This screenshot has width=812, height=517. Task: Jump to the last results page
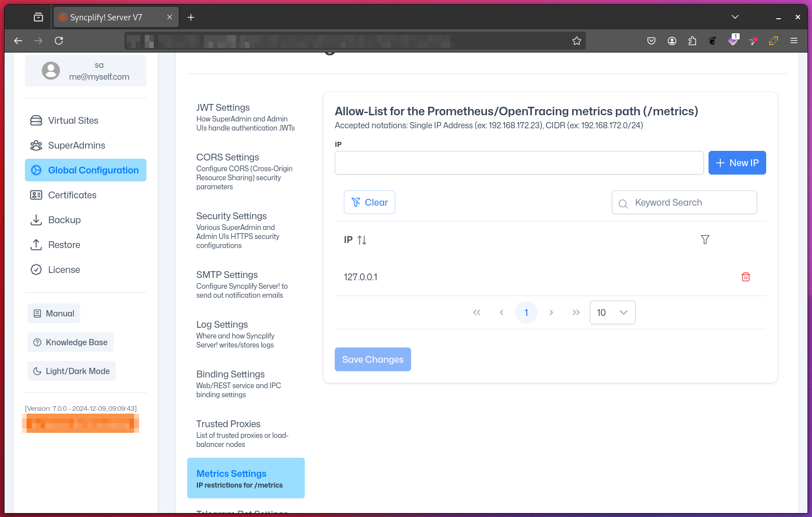(576, 312)
